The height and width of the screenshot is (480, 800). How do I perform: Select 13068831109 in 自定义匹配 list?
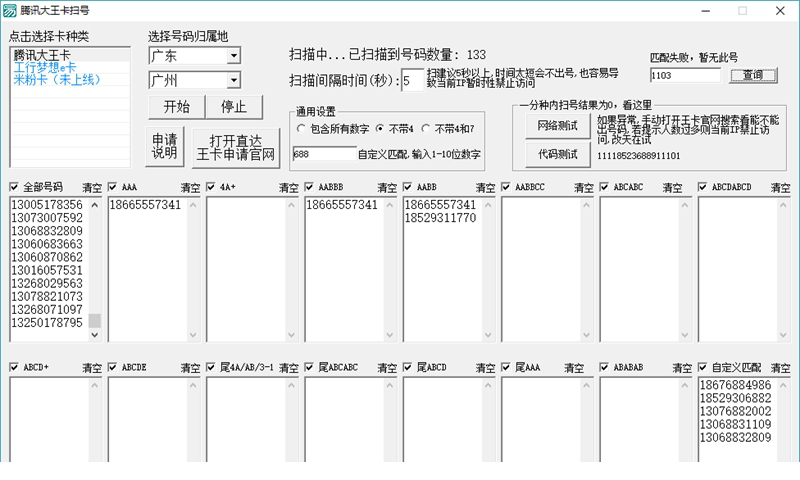736,424
